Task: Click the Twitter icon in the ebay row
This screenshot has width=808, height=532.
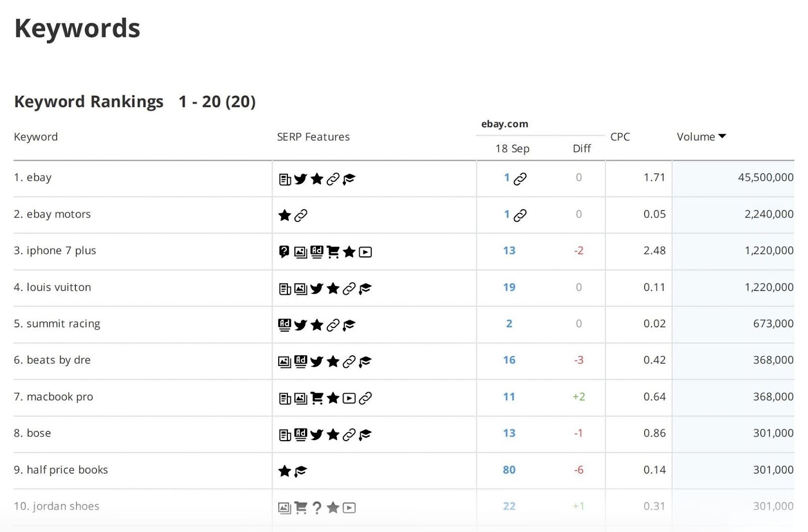Action: [300, 179]
